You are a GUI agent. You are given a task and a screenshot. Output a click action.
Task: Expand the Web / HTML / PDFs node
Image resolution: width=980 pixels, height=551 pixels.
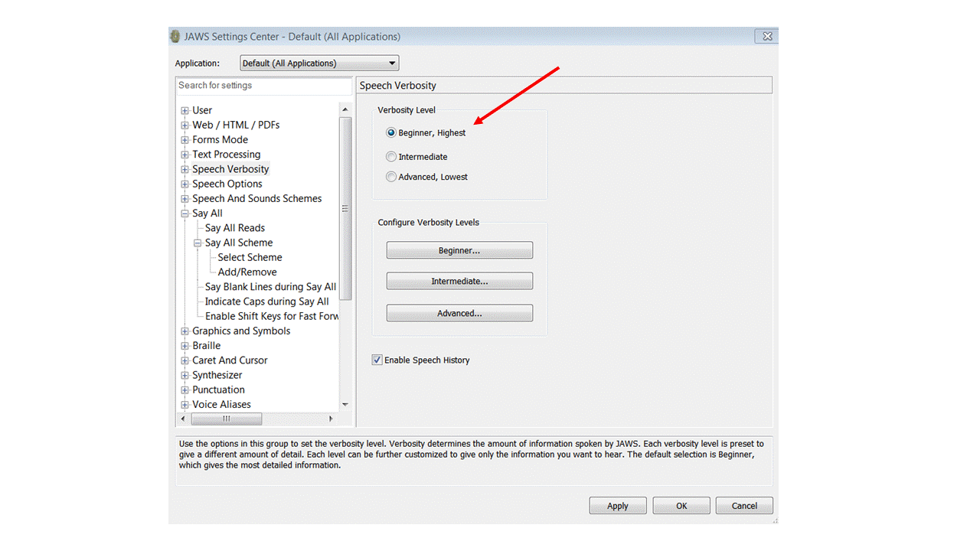pos(185,125)
